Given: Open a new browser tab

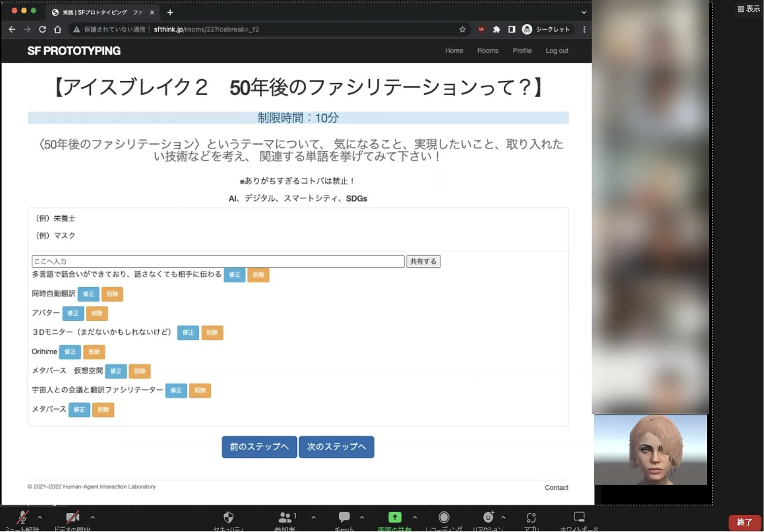Looking at the screenshot, I should pos(170,12).
